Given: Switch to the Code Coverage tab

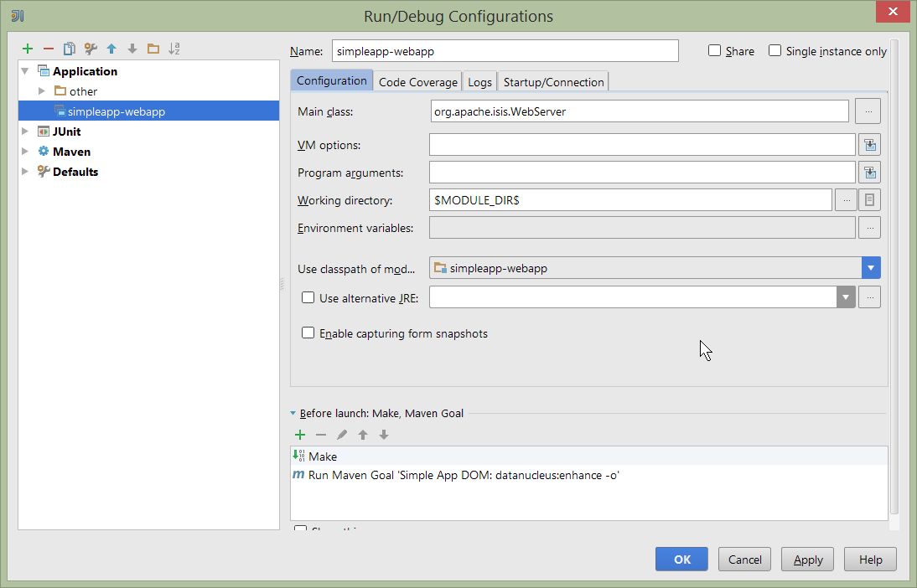Looking at the screenshot, I should coord(417,82).
